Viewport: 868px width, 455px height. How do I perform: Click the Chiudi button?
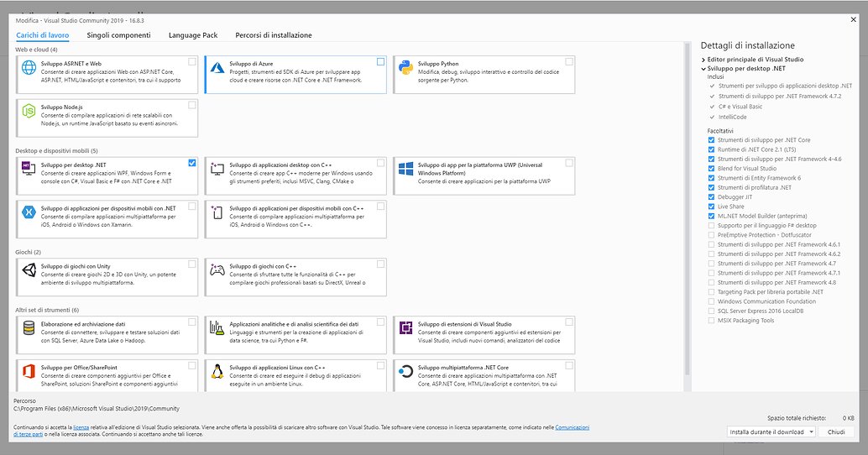[x=836, y=431]
